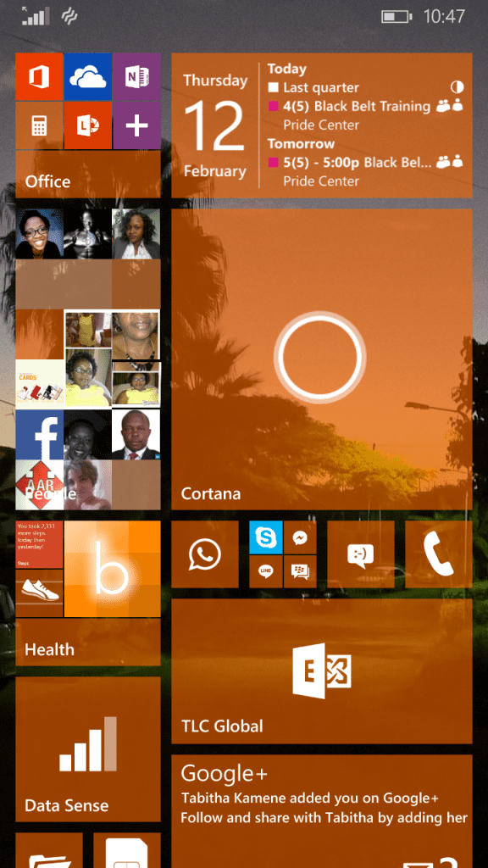Image resolution: width=488 pixels, height=868 pixels.
Task: Open the Office app tile
Action: 39,76
